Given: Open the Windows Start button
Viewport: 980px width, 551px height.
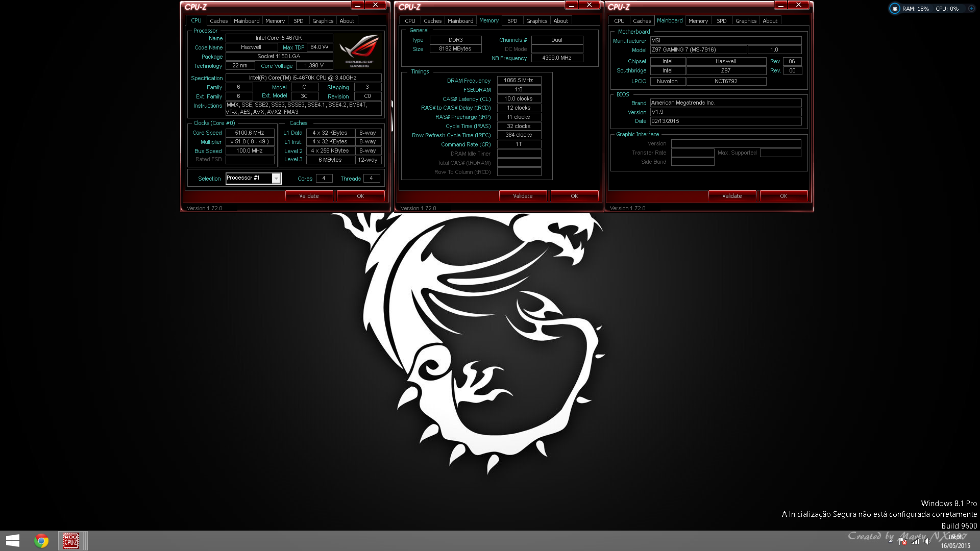Looking at the screenshot, I should (12, 541).
